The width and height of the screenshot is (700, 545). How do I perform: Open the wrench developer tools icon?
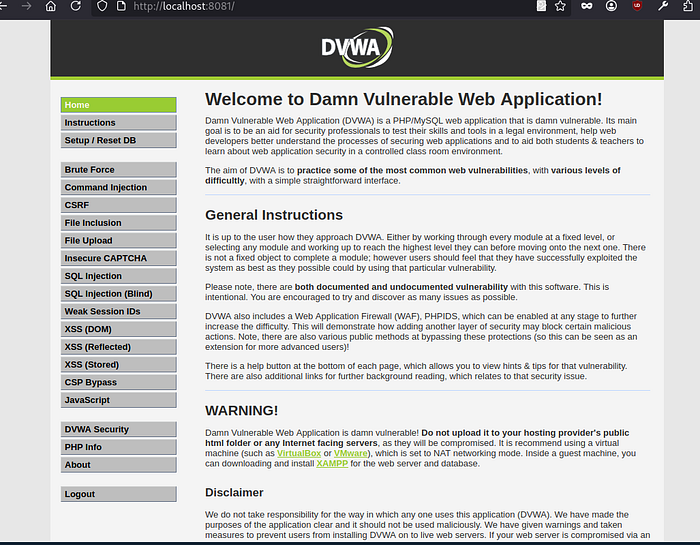click(663, 6)
